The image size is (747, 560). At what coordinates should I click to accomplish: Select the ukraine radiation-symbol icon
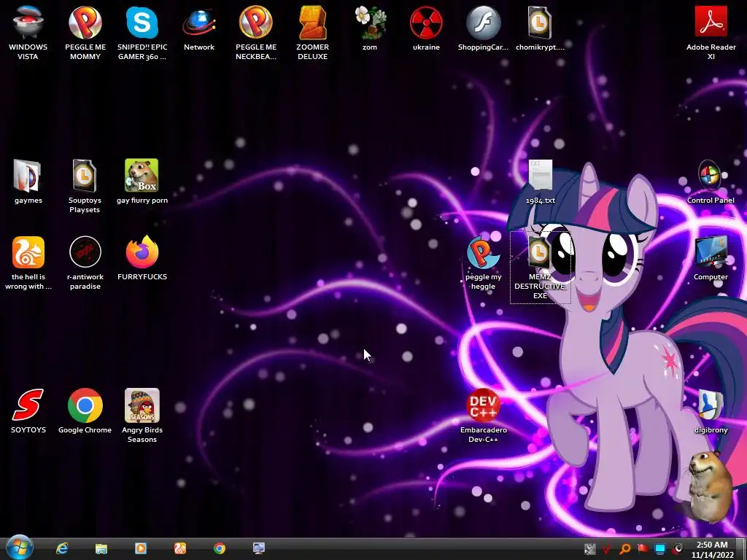pos(426,28)
